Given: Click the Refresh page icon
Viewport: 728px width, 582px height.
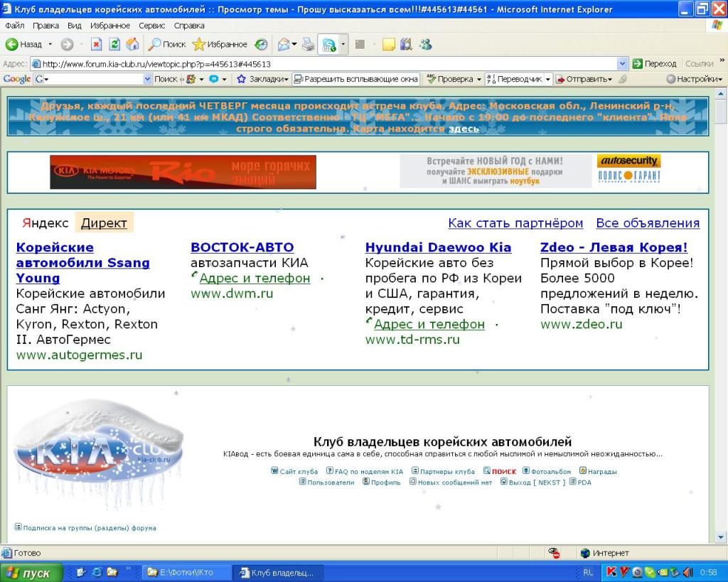Looking at the screenshot, I should (x=114, y=44).
